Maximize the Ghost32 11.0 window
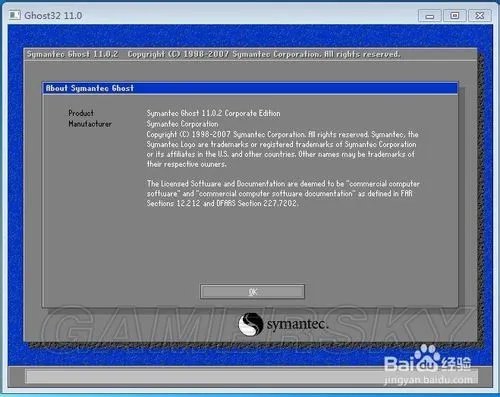Image resolution: width=500 pixels, height=397 pixels. click(455, 16)
